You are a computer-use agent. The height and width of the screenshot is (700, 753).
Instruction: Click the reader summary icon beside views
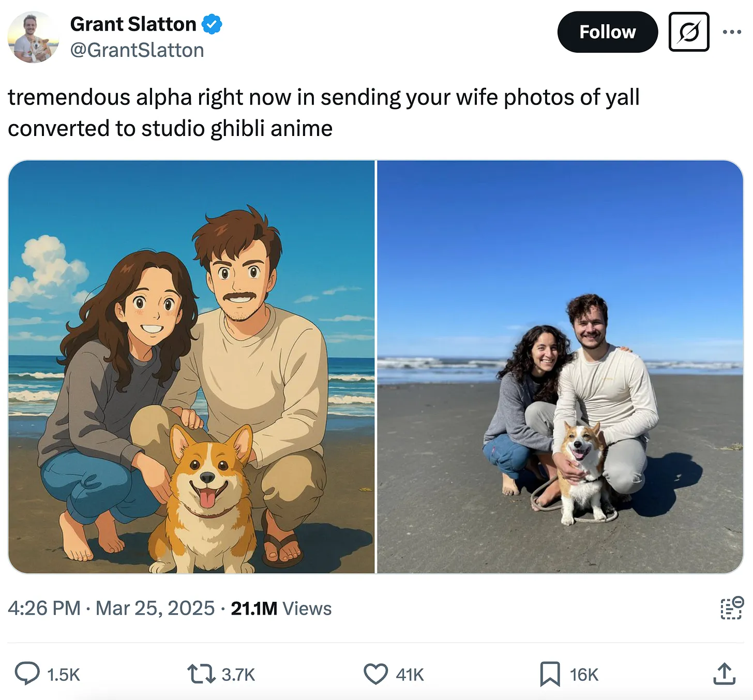tap(732, 608)
